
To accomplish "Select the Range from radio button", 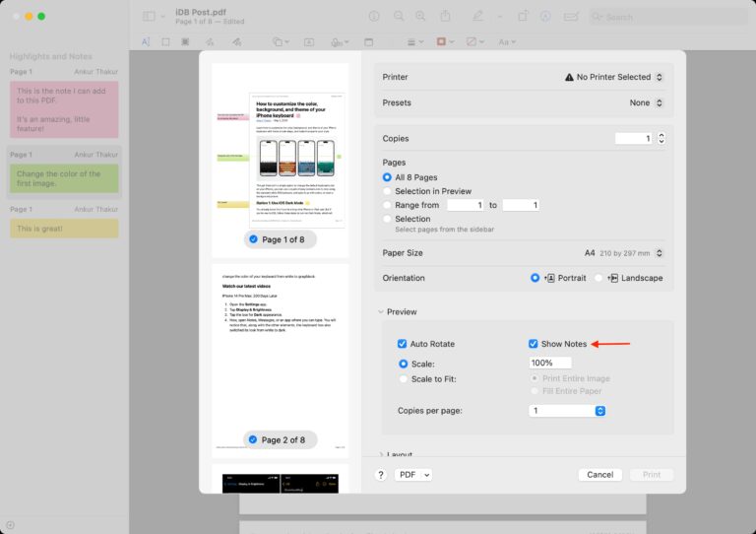I will [387, 205].
